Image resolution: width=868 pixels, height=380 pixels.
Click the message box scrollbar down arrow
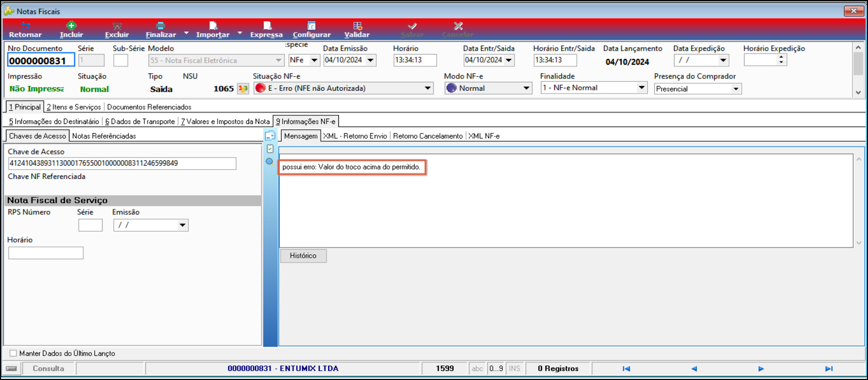coord(859,243)
